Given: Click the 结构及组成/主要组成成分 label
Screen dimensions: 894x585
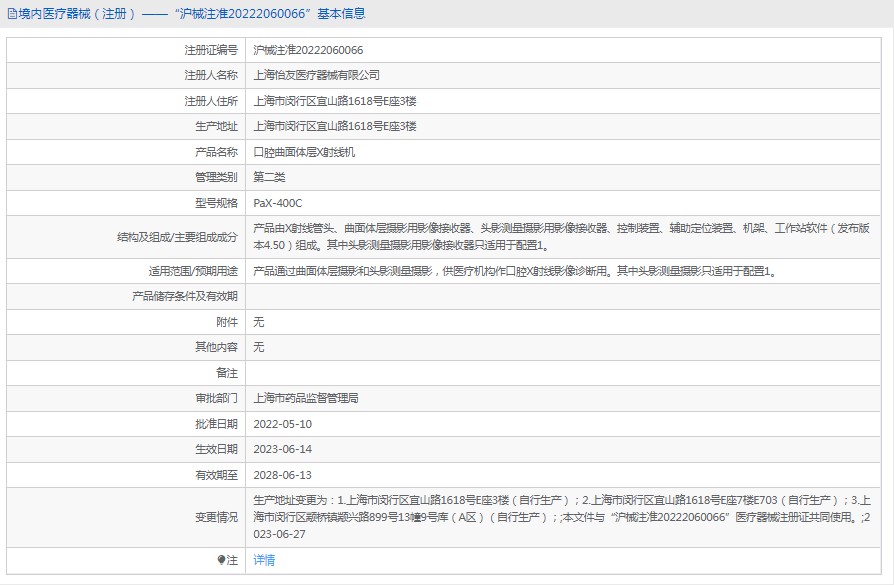Looking at the screenshot, I should coord(177,237).
